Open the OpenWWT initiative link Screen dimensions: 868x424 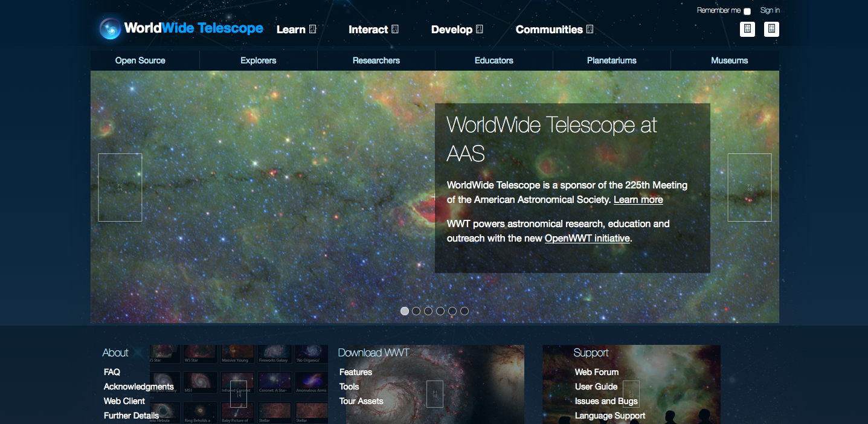[587, 238]
